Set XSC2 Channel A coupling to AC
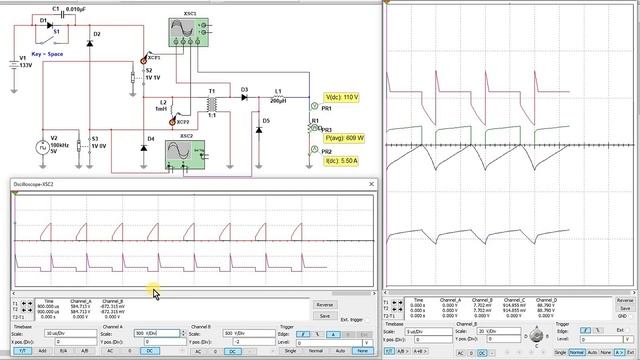 pos(110,351)
